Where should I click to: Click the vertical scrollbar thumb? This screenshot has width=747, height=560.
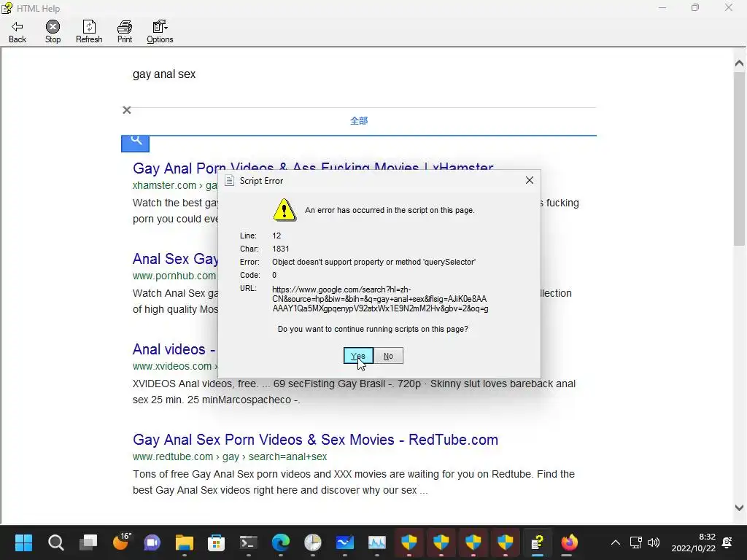(x=740, y=158)
